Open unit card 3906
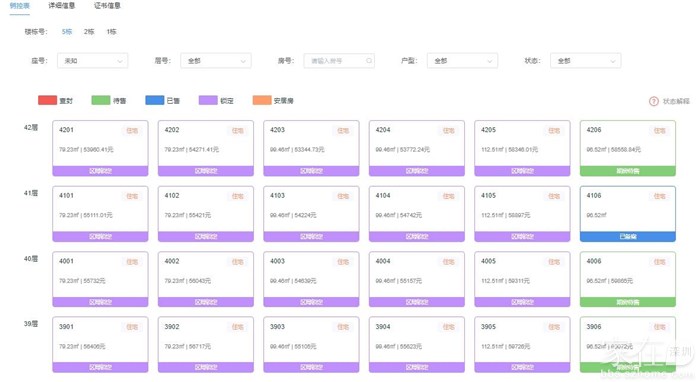700x382 pixels. click(x=628, y=345)
